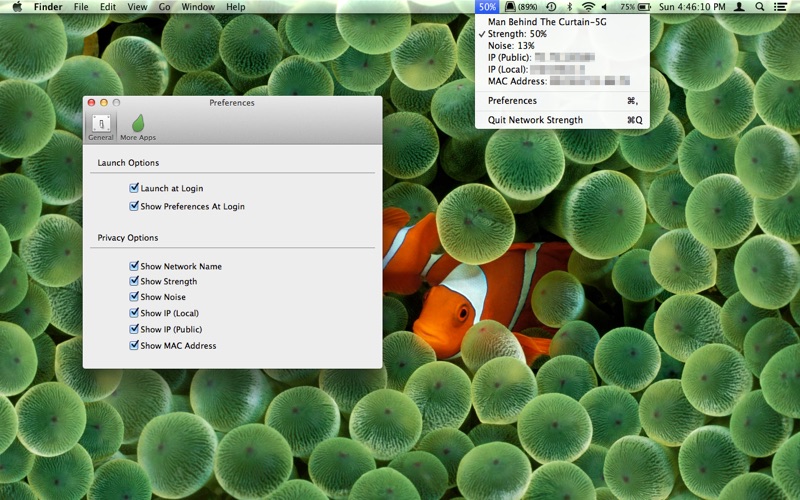The width and height of the screenshot is (800, 500).
Task: Disable Launch at Login checkbox
Action: point(134,188)
